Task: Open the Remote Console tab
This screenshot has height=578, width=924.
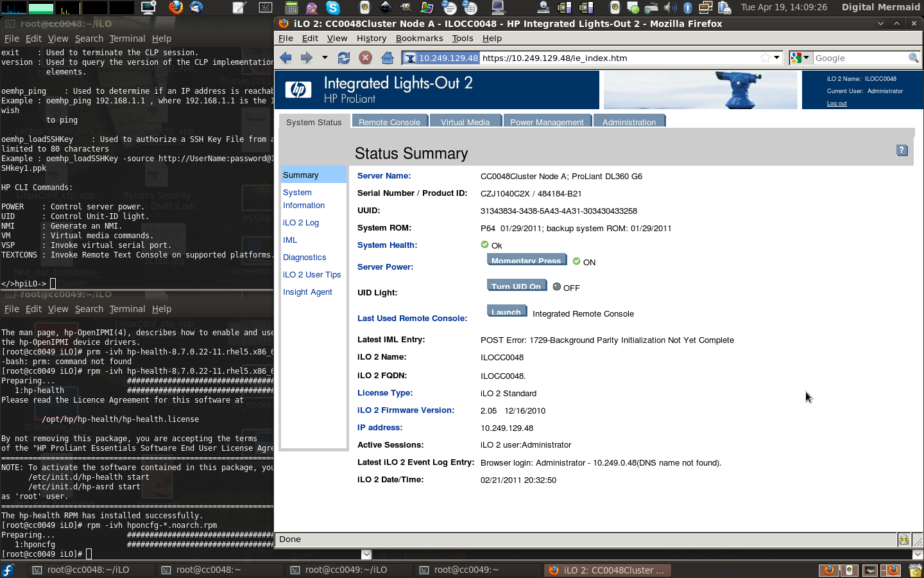Action: click(389, 122)
